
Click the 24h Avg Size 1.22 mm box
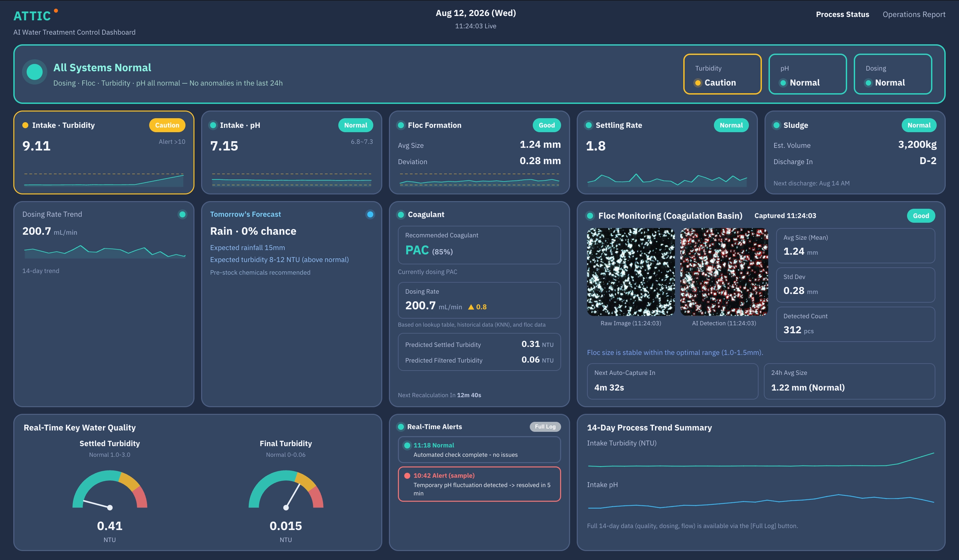[849, 381]
